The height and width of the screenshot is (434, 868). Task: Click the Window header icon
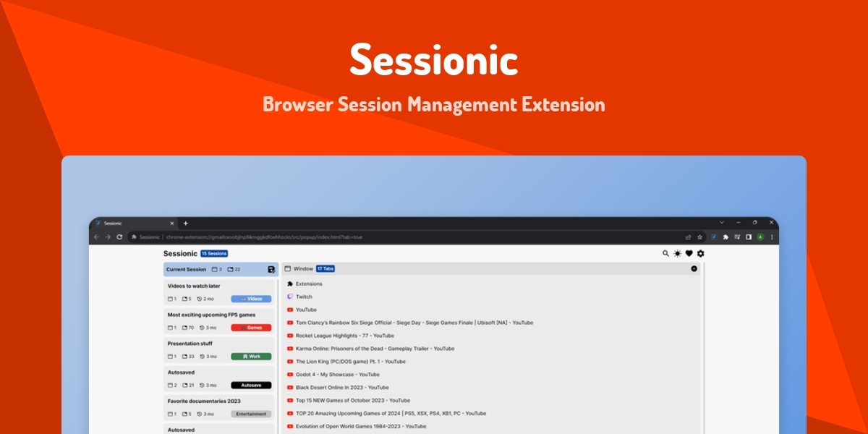pos(287,268)
